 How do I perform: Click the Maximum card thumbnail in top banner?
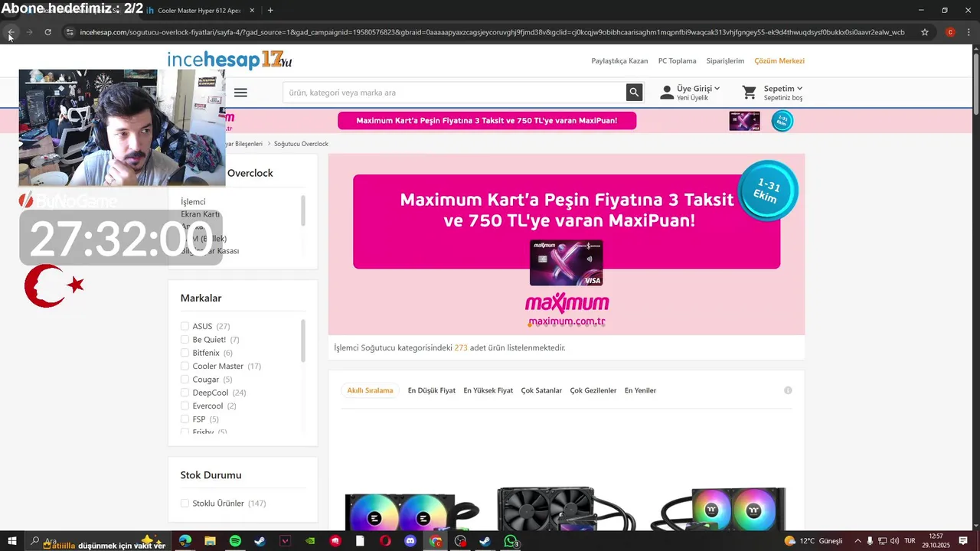point(744,121)
